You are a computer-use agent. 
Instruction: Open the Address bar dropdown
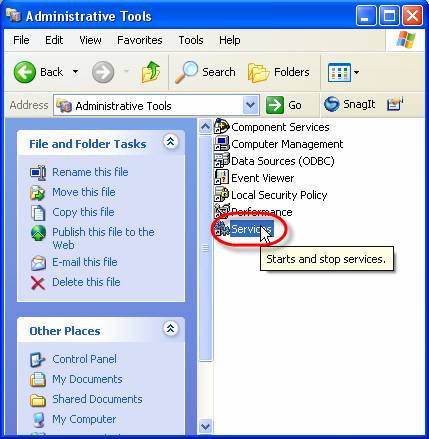(250, 105)
